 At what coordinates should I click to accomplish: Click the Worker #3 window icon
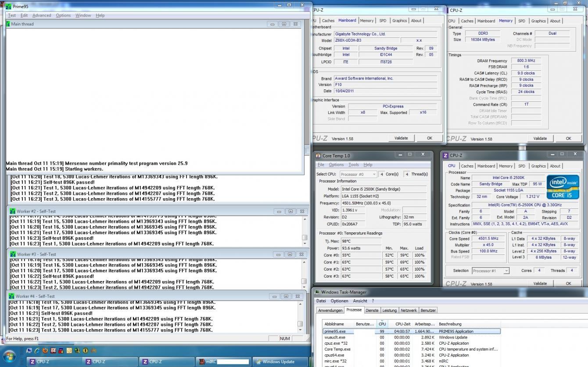pos(12,254)
